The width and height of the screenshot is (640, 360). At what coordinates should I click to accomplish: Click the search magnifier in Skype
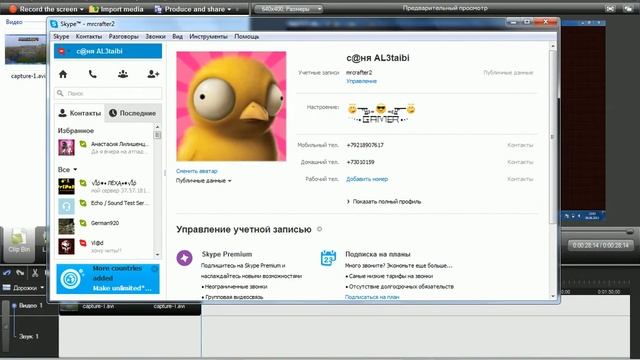tap(60, 93)
